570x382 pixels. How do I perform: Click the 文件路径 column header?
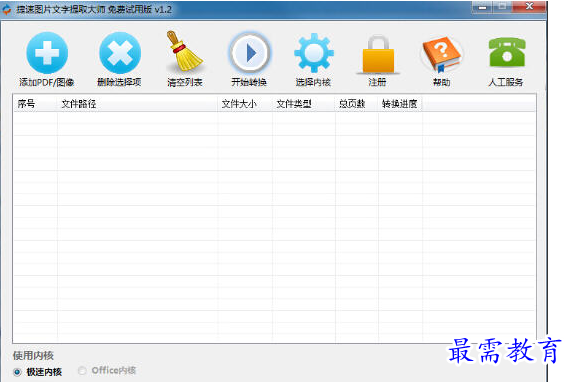click(x=137, y=104)
